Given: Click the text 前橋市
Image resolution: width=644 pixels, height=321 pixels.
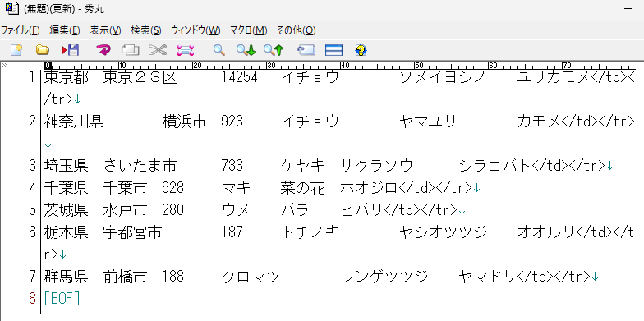Looking at the screenshot, I should pyautogui.click(x=125, y=277).
